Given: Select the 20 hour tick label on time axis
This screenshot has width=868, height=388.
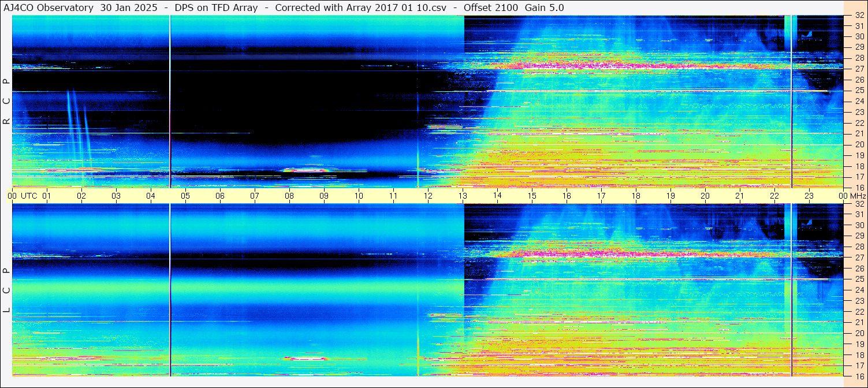Looking at the screenshot, I should 705,196.
